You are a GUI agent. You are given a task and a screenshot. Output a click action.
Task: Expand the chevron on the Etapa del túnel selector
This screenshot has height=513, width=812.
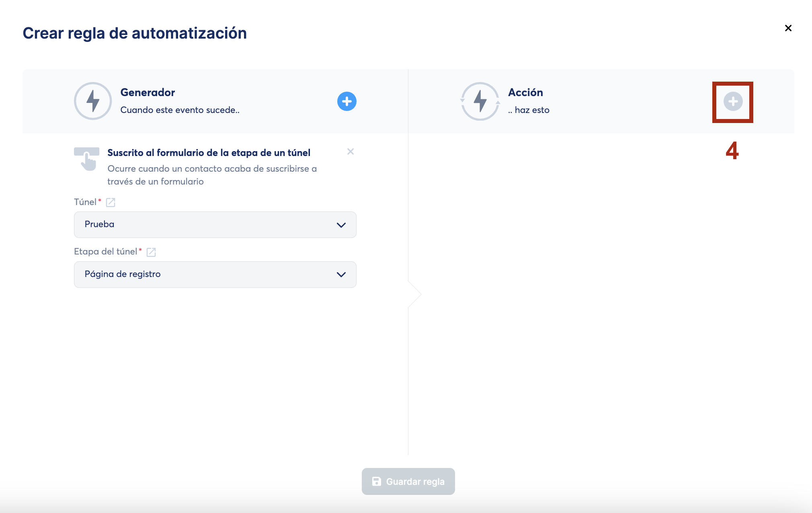pyautogui.click(x=341, y=275)
